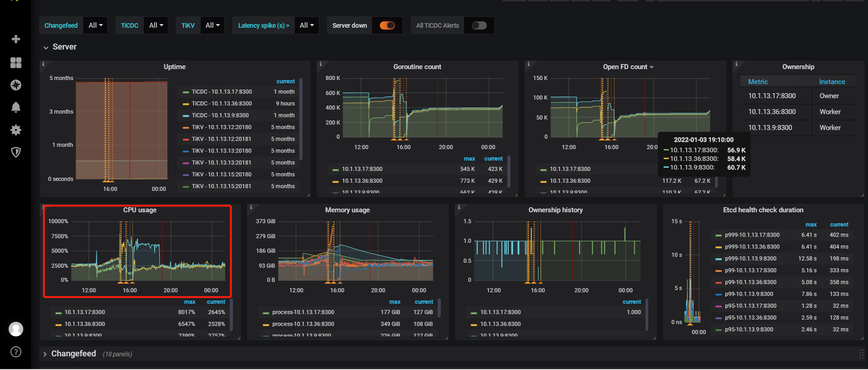
Task: Open the Changefeed All dropdown
Action: 96,25
